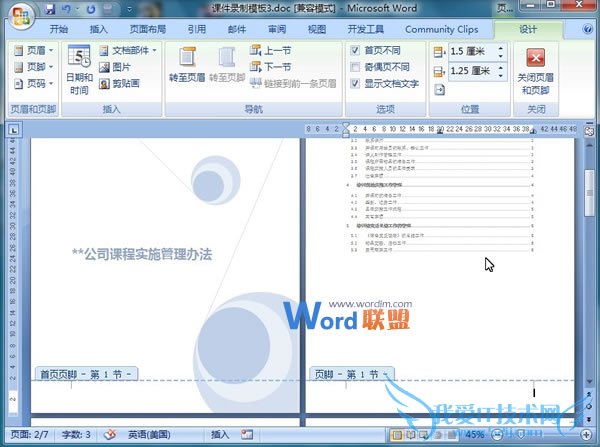Open Word Help question mark icon
The height and width of the screenshot is (447, 600).
tap(587, 29)
